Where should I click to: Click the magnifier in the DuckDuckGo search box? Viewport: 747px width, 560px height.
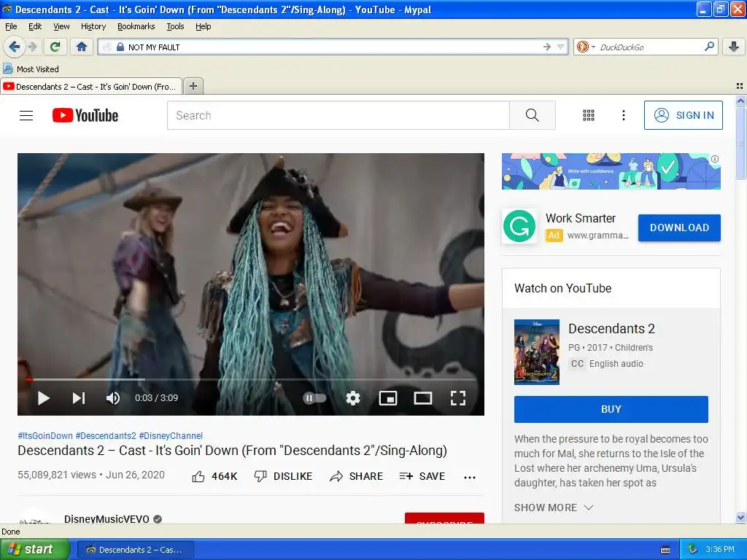click(709, 47)
